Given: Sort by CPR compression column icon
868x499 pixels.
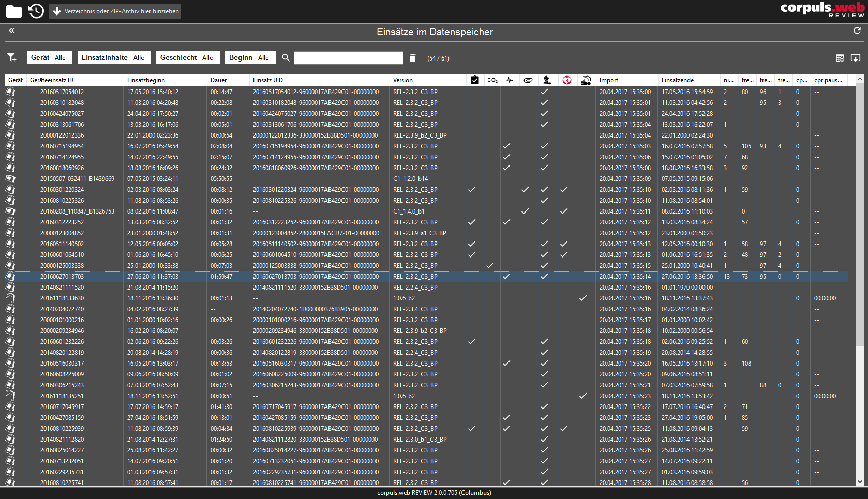Looking at the screenshot, I should click(547, 80).
